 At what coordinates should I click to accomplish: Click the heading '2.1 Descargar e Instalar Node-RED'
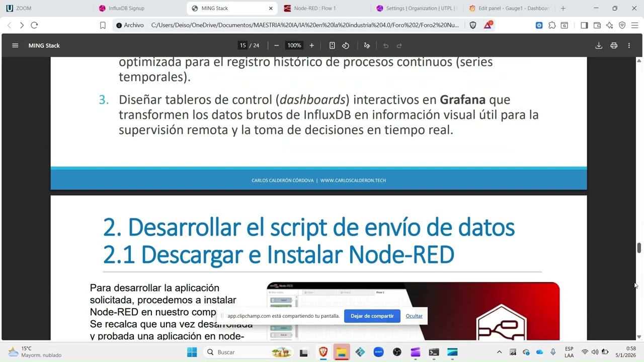coord(279,254)
